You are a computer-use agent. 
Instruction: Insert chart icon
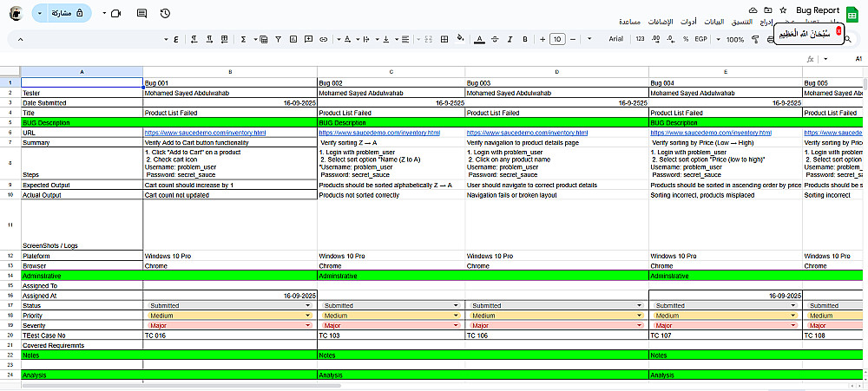[293, 39]
